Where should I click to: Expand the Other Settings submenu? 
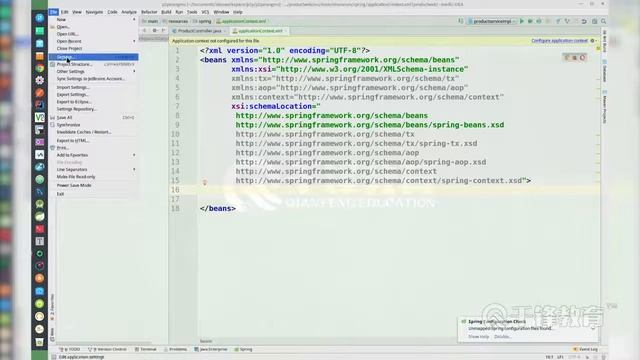[x=93, y=71]
